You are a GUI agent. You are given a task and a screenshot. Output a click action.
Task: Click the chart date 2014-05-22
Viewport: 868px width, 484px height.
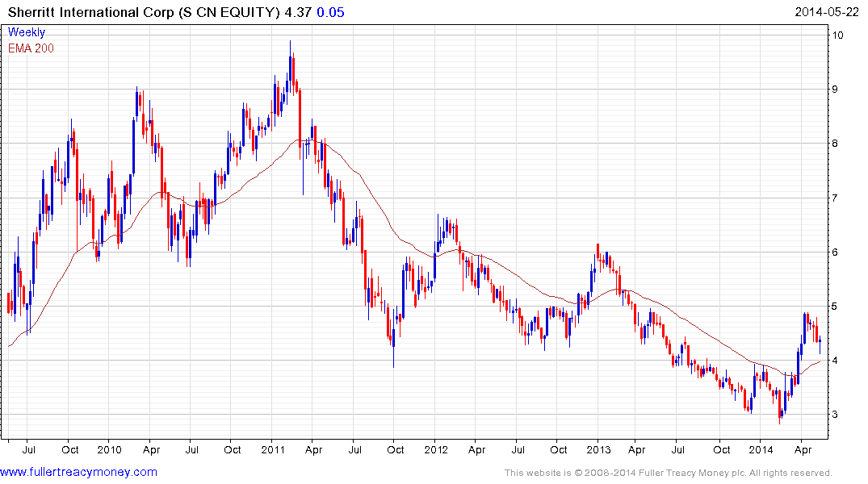[827, 12]
